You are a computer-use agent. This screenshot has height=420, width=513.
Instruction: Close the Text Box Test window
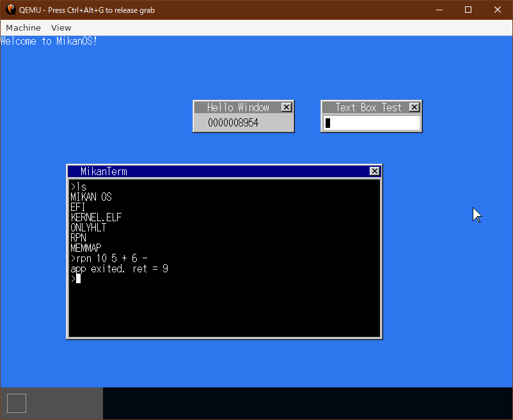pyautogui.click(x=414, y=107)
